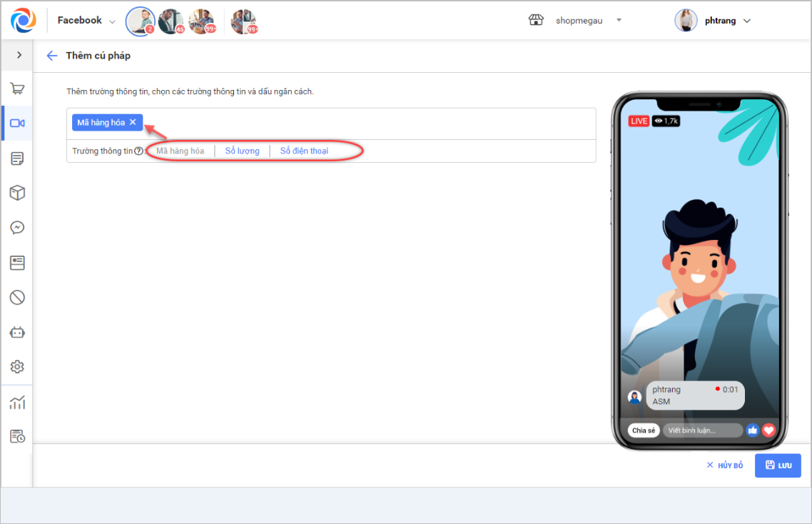Open the reports chart sidebar icon

coord(17,402)
